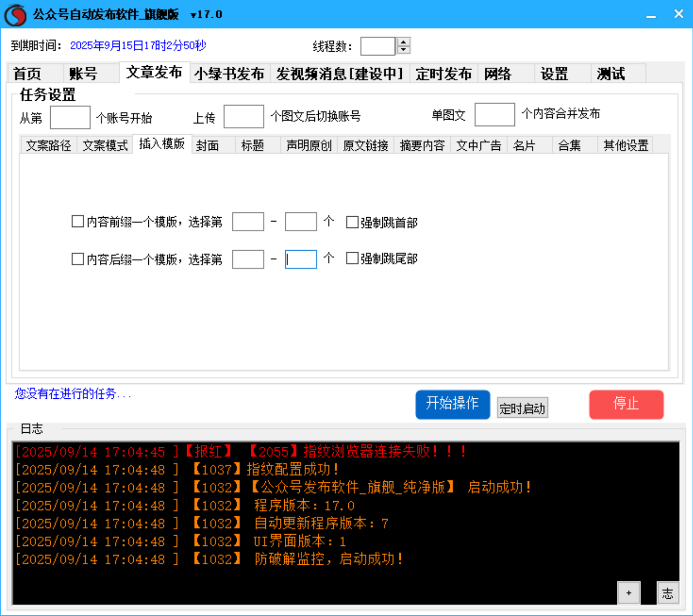Click the 定时启动 button

tap(522, 409)
